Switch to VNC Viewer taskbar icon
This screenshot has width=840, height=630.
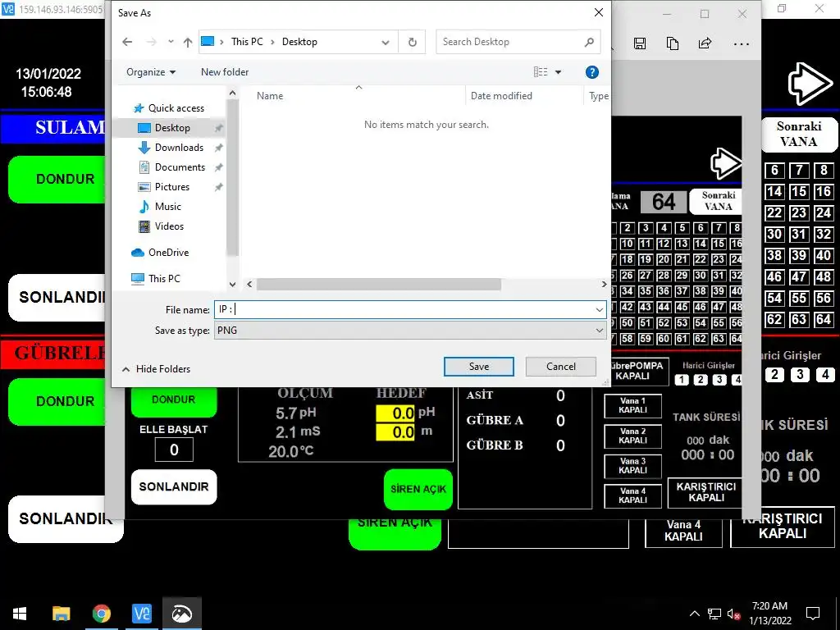tap(141, 614)
